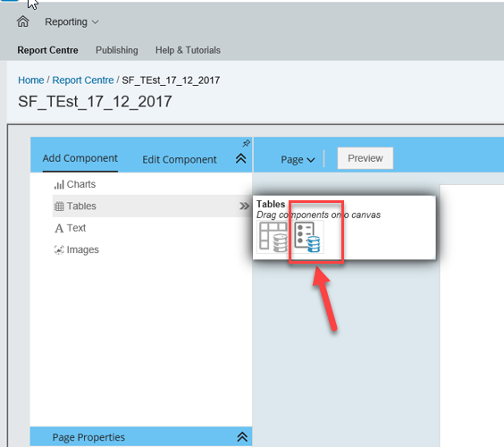This screenshot has width=504, height=447.
Task: Open the Reporting dropdown menu
Action: 71,21
